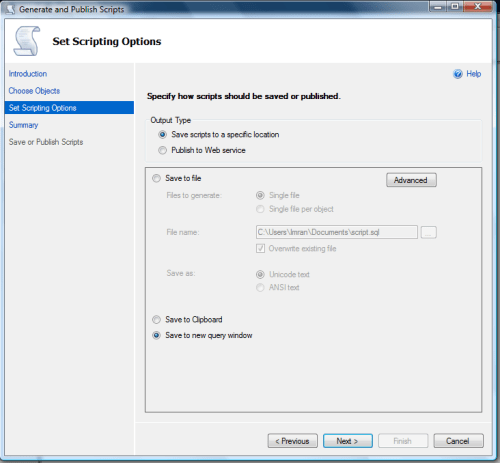Close the Generate and Publish Scripts window

[477, 6]
